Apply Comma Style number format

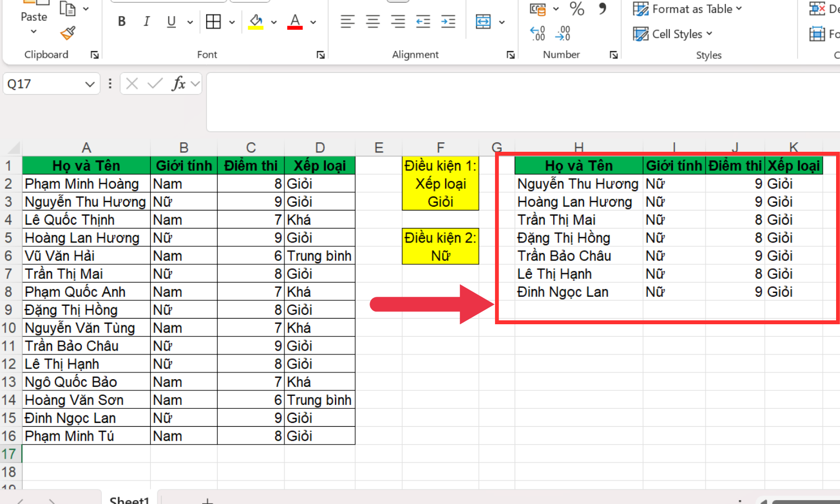[603, 9]
